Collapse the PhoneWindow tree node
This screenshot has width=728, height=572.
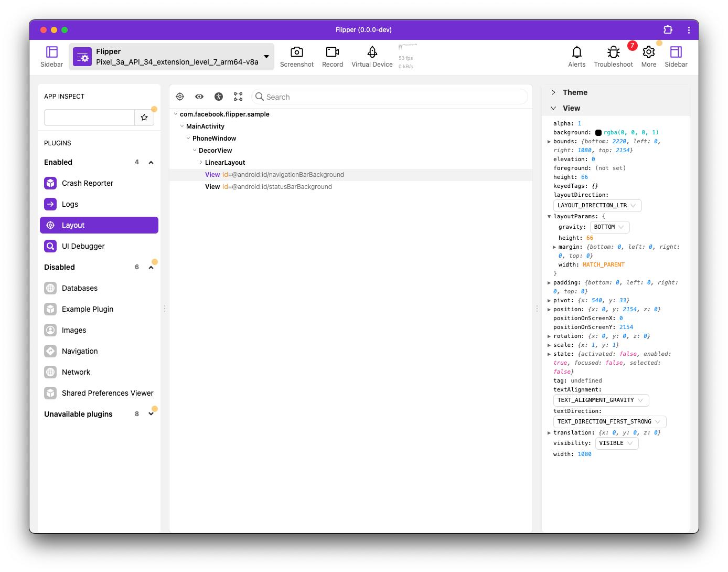(x=188, y=138)
